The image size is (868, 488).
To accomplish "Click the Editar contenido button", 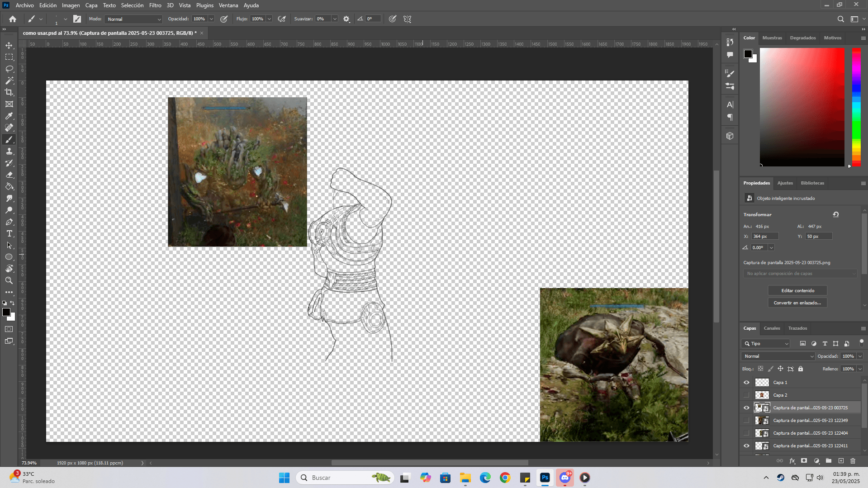I will [797, 291].
